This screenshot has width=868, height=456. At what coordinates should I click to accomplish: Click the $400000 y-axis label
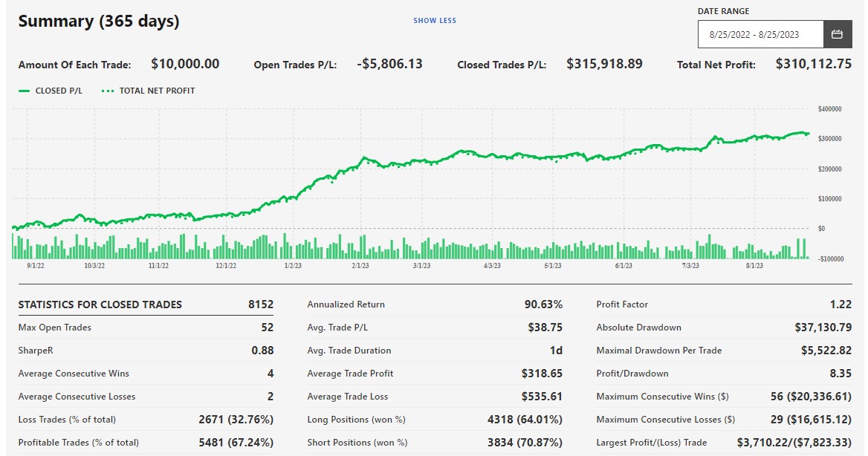point(829,109)
